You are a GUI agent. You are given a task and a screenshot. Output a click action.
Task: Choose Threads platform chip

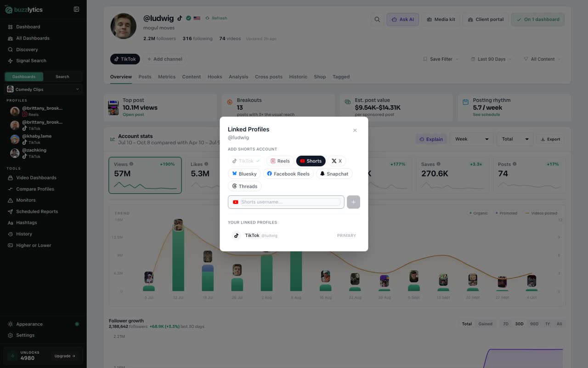tap(245, 186)
